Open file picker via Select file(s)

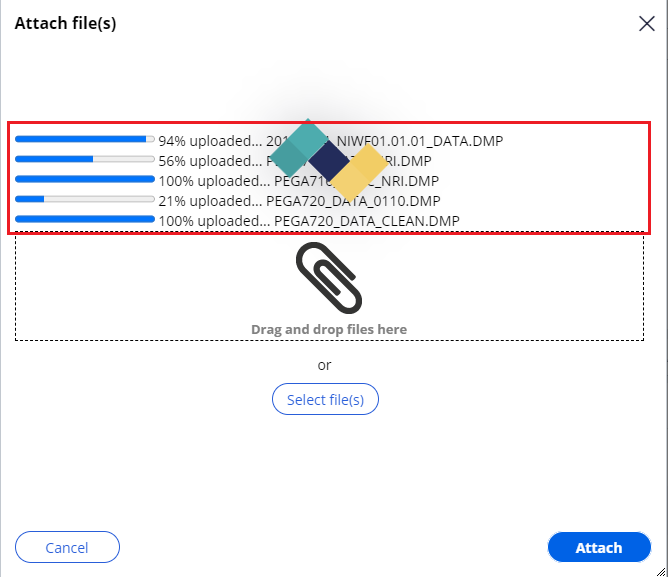coord(325,399)
